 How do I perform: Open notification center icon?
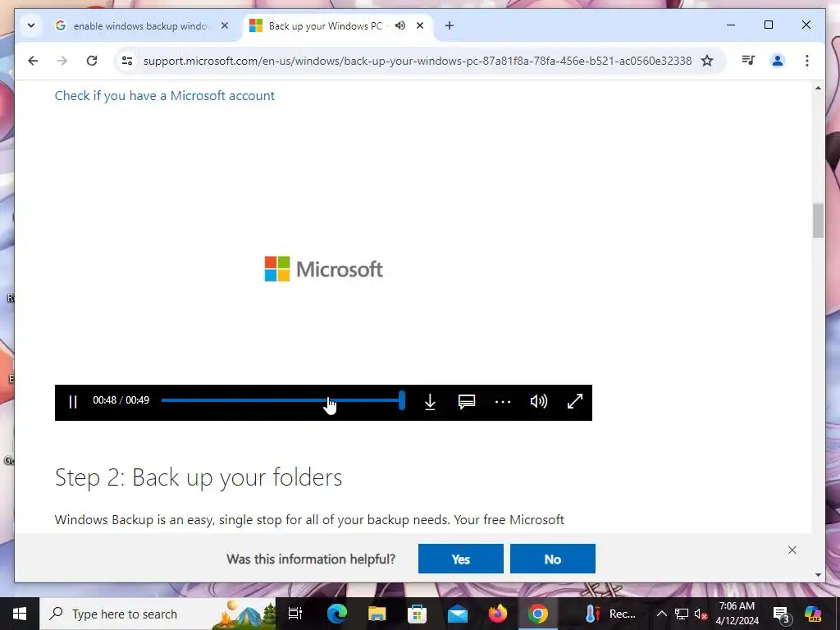(782, 614)
